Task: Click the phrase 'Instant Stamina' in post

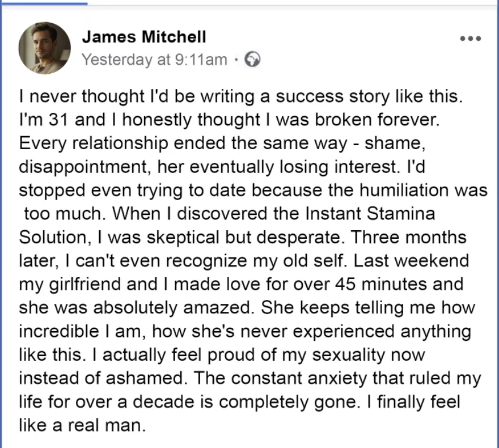Action: coord(370,213)
